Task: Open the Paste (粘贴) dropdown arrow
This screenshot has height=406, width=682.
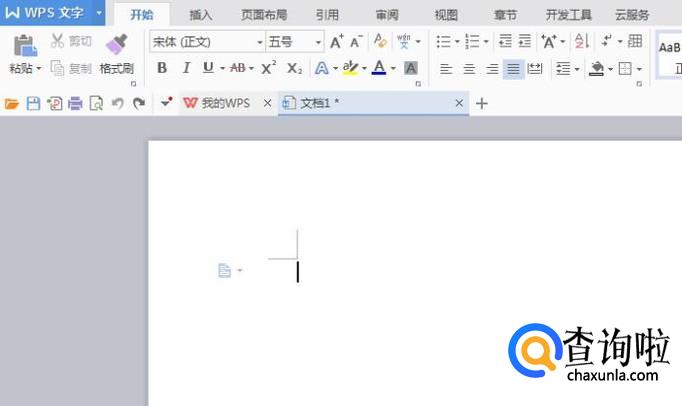Action: 39,68
